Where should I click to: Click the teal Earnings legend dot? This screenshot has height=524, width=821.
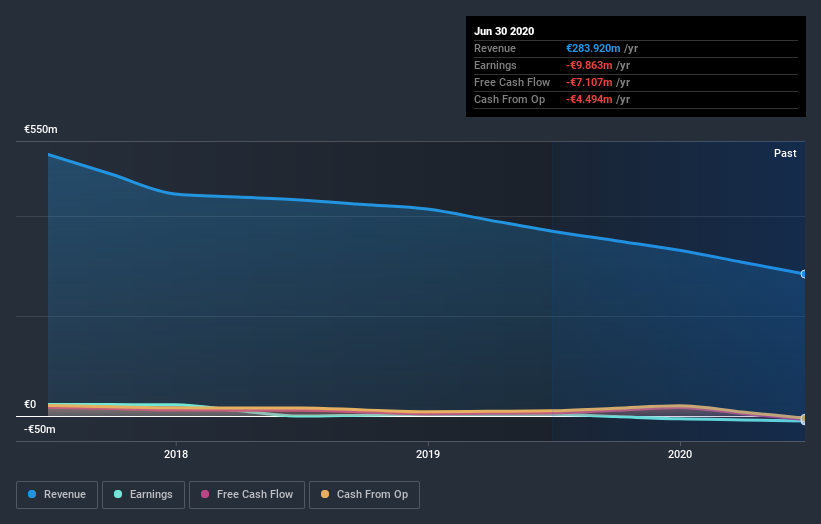coord(118,494)
